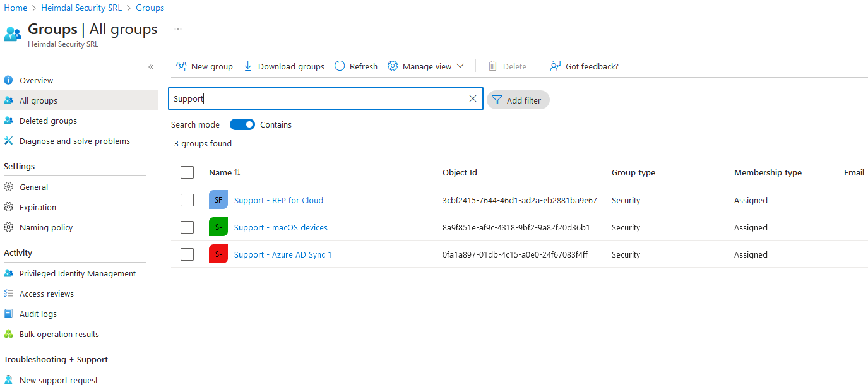Viewport: 868px width, 392px height.
Task: Toggle the Search mode Contains switch
Action: 242,124
